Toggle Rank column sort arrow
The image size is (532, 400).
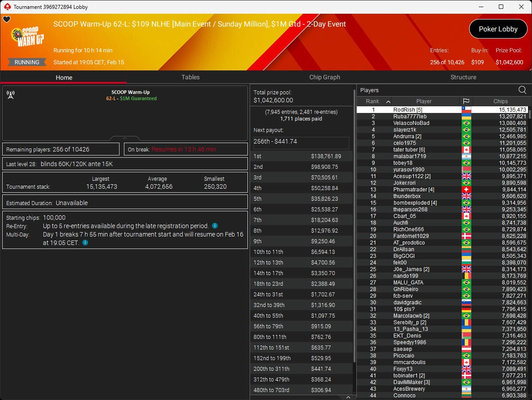[388, 101]
